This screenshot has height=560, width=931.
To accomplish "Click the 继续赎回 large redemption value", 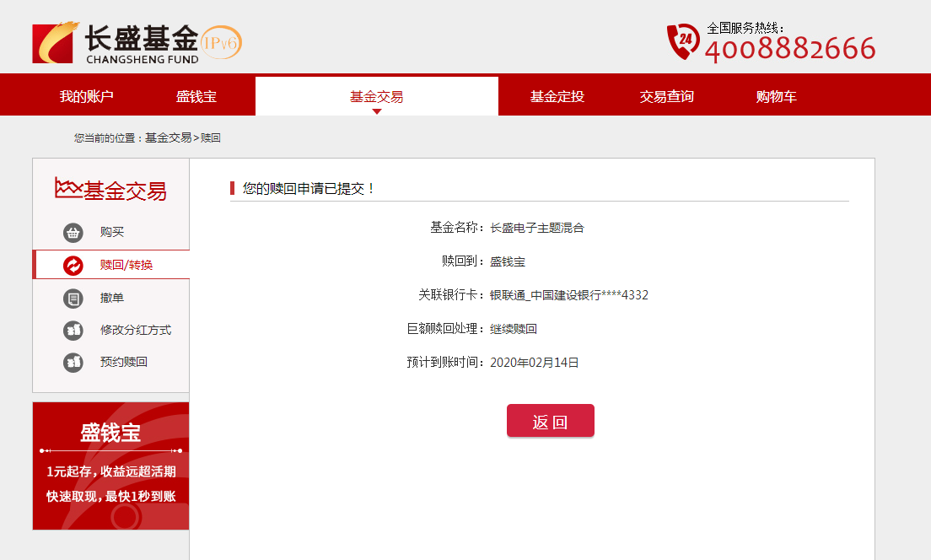I will pos(514,329).
